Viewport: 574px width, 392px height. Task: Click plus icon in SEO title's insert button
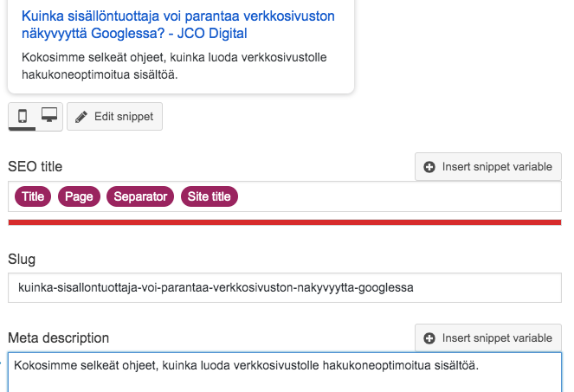pos(430,167)
